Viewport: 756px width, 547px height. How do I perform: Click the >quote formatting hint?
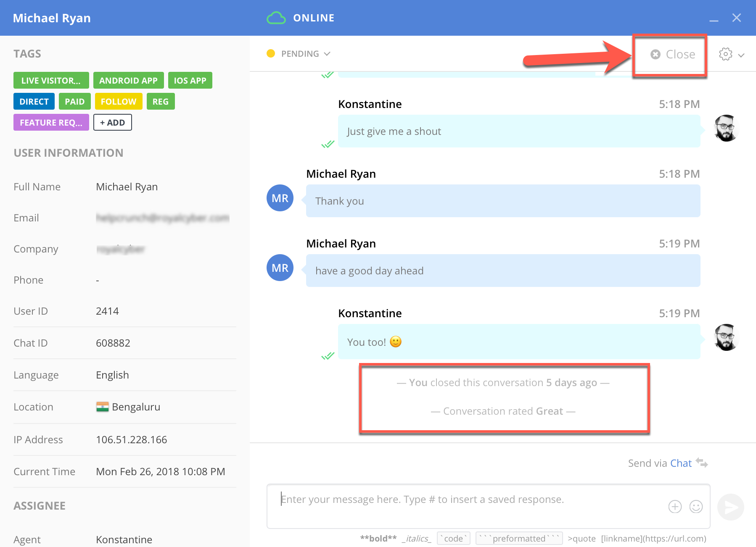point(582,539)
